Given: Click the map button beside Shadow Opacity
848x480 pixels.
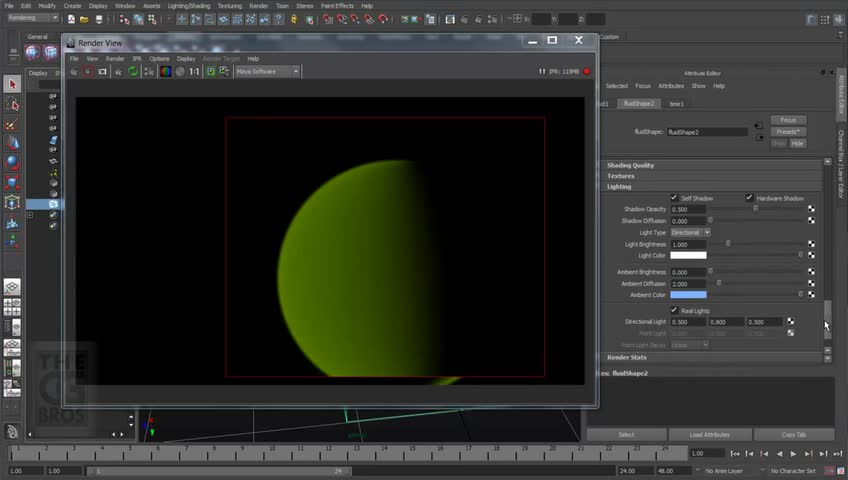Looking at the screenshot, I should 811,209.
